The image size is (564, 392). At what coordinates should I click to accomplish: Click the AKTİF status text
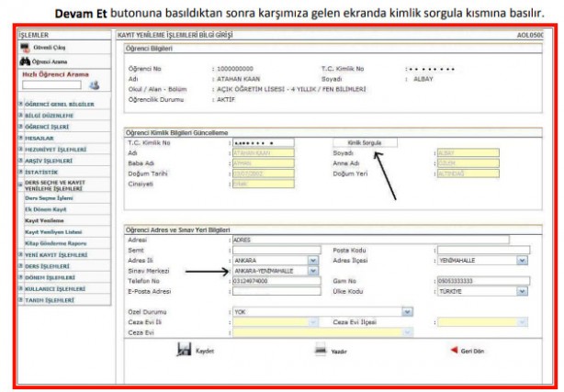[x=226, y=100]
